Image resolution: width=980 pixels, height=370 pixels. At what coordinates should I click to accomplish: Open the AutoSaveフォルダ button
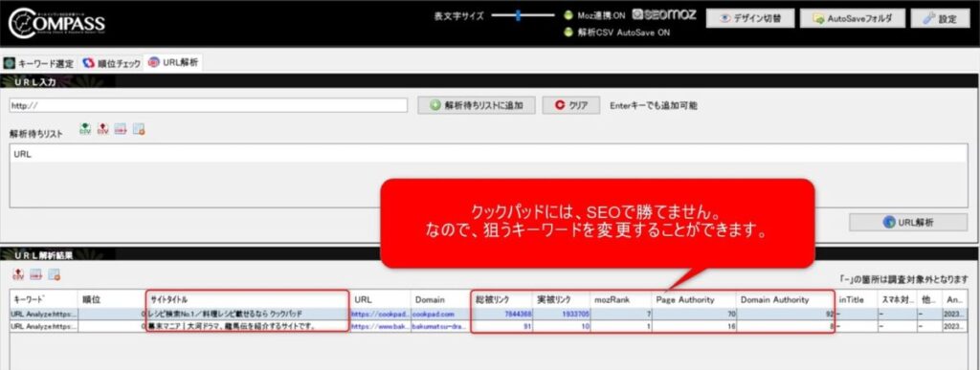tap(852, 18)
